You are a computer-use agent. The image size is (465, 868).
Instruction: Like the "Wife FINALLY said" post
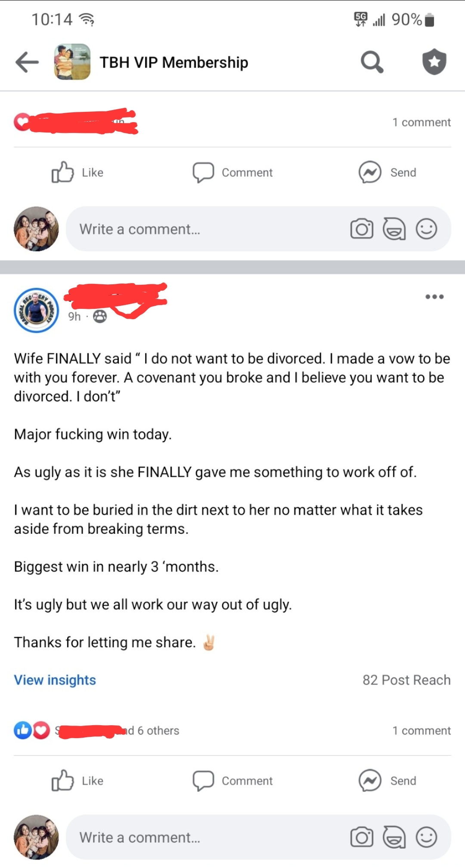[77, 781]
